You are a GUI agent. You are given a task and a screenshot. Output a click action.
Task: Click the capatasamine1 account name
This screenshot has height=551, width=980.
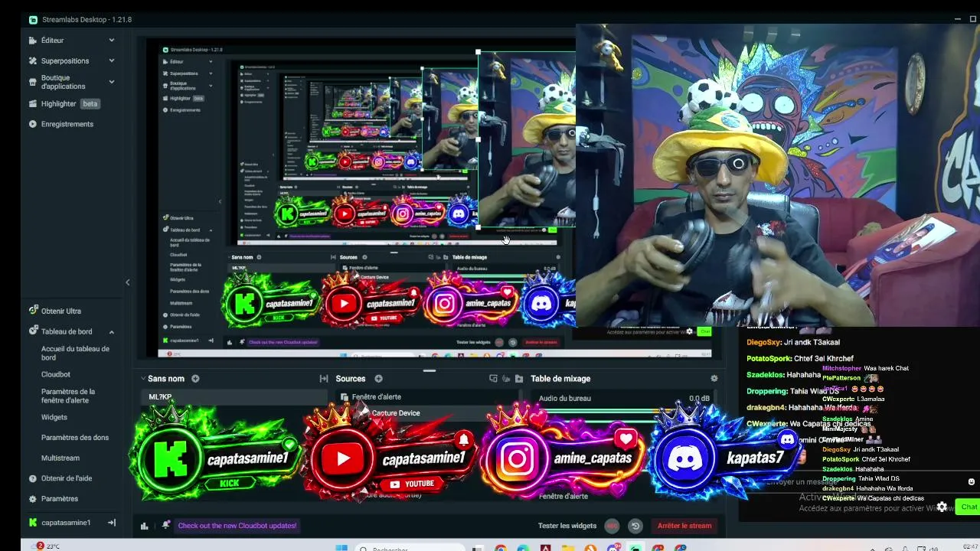pyautogui.click(x=66, y=523)
